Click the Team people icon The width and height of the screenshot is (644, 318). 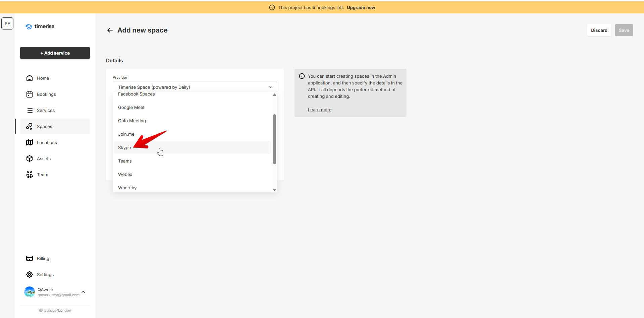[30, 175]
